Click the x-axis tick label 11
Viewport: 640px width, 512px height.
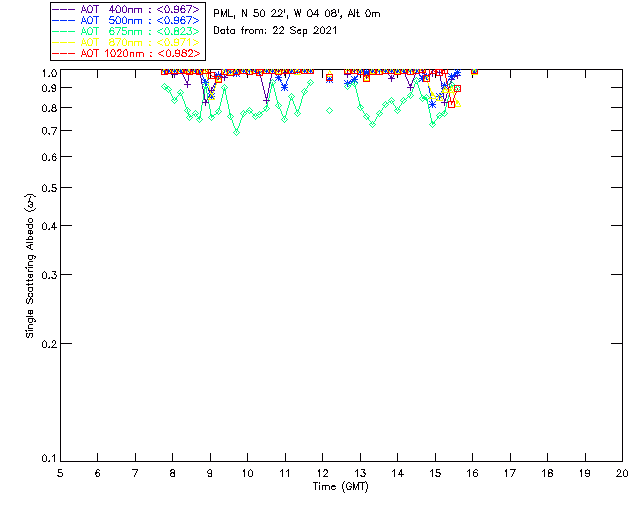(x=285, y=473)
